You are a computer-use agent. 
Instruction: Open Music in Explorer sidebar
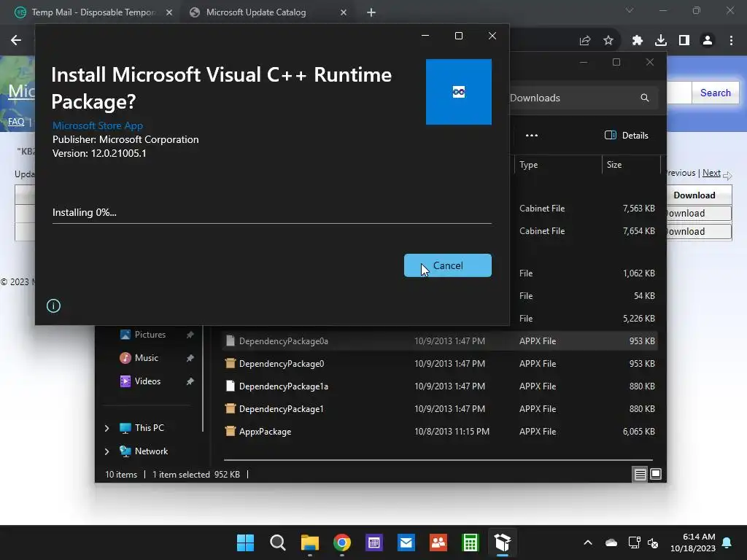tap(146, 357)
